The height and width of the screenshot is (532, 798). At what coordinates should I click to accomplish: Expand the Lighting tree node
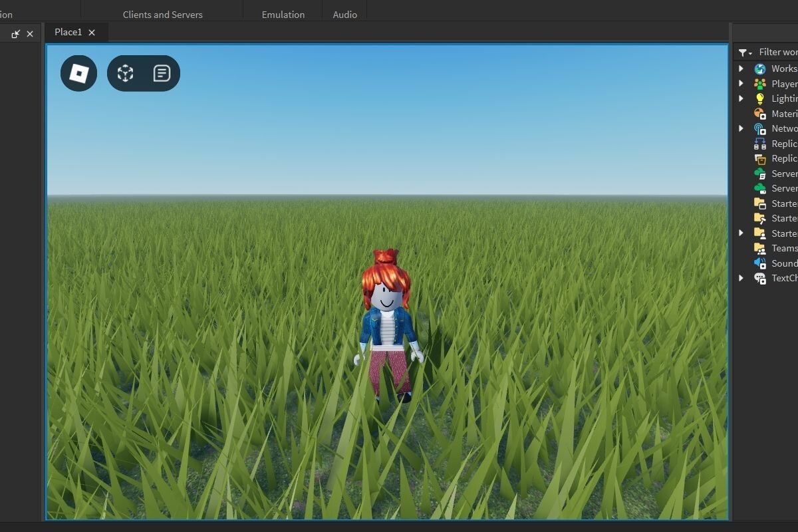741,98
